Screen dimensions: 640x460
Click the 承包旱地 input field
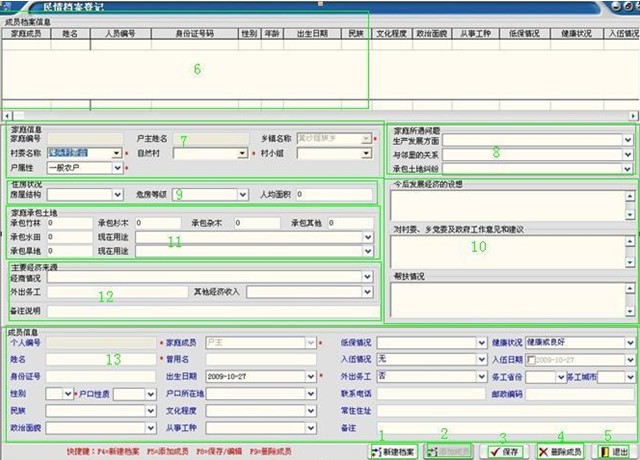70,251
